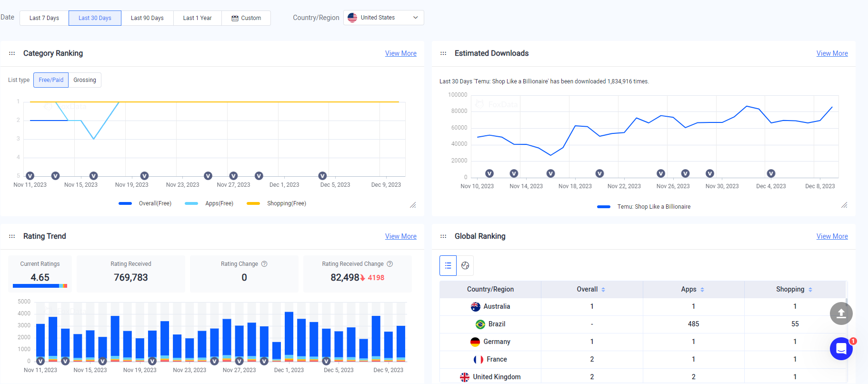Open the United States country dropdown
This screenshot has width=868, height=384.
383,18
